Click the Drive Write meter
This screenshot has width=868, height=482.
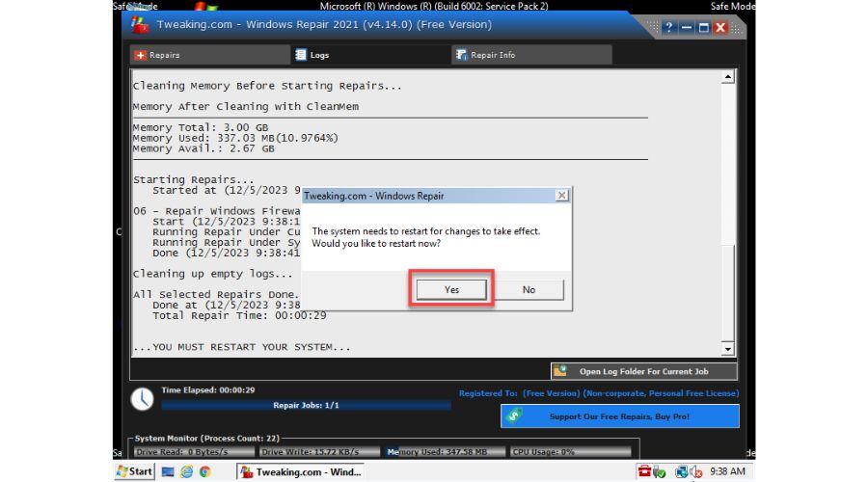(319, 451)
